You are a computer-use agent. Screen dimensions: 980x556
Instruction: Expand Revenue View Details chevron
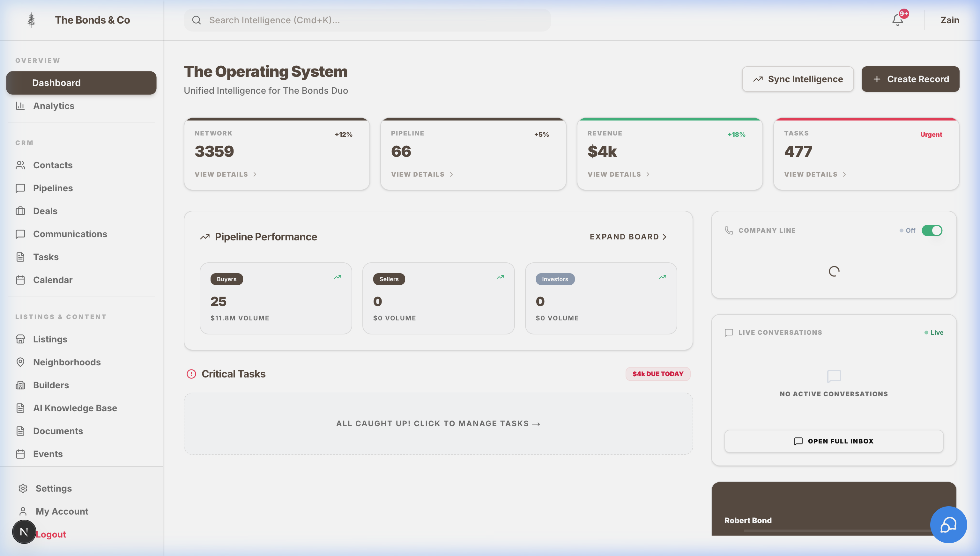point(648,174)
